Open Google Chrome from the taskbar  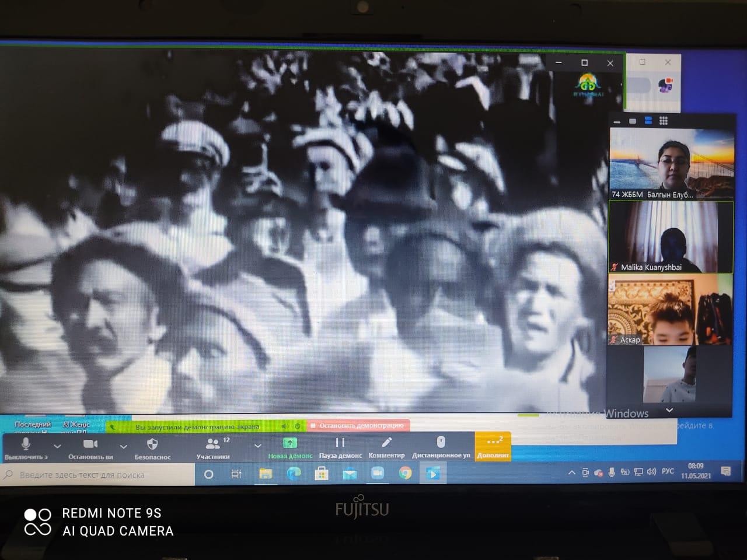[x=405, y=474]
